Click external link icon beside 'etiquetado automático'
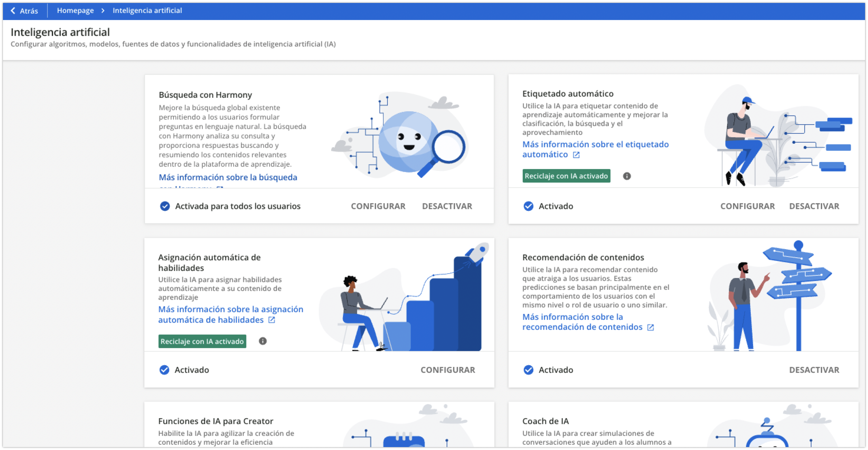The height and width of the screenshot is (450, 868). [576, 155]
